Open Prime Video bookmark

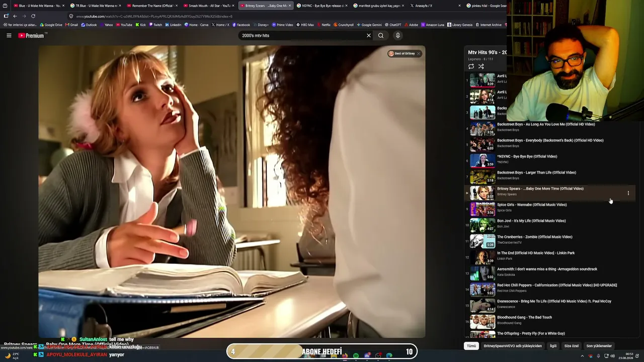pos(283,25)
